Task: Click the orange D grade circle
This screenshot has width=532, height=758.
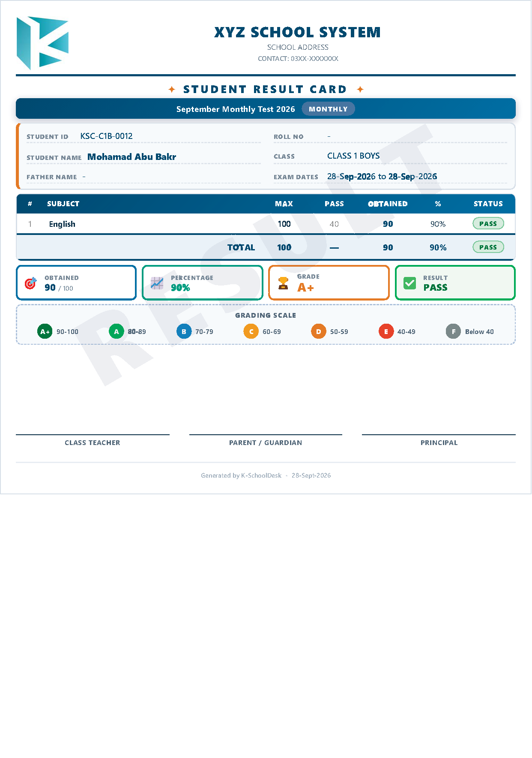Action: coord(318,331)
